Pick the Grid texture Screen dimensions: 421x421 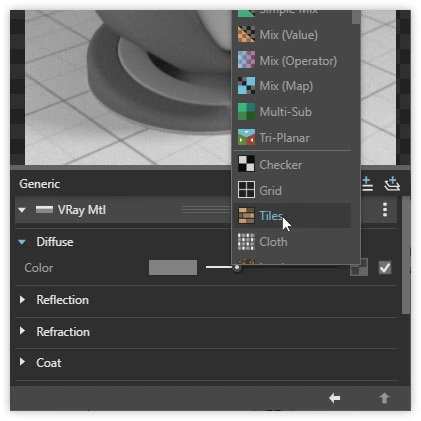coord(292,190)
